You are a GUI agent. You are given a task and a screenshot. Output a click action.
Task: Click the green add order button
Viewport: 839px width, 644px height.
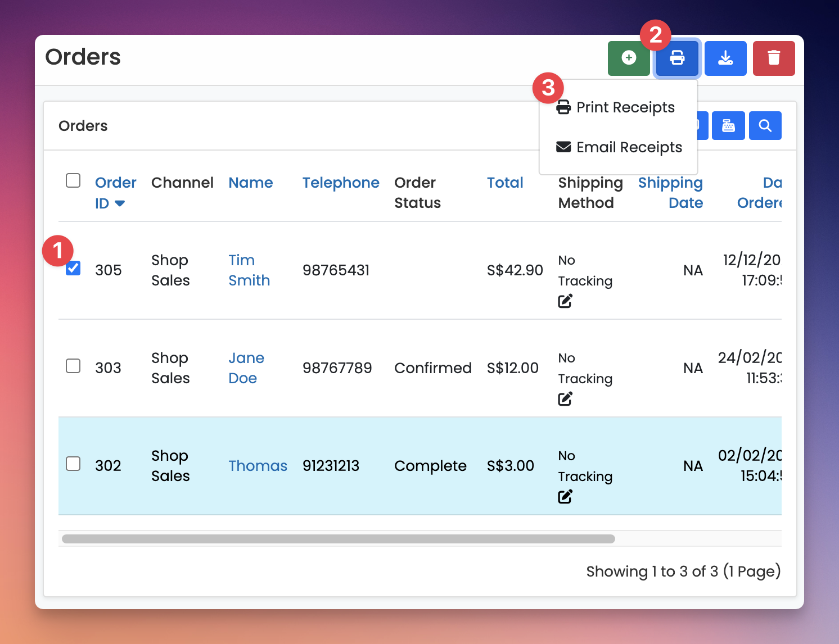pos(629,58)
